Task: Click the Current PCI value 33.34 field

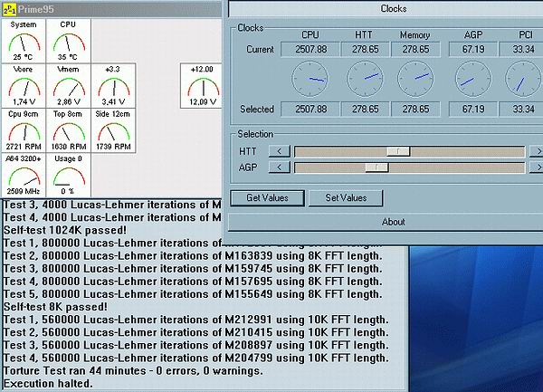Action: [521, 49]
